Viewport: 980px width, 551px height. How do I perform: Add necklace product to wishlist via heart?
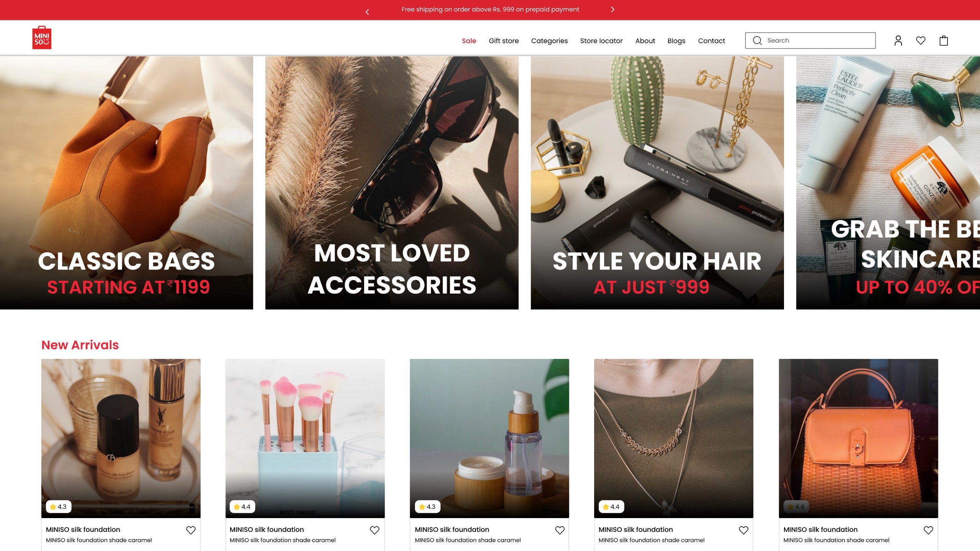[x=743, y=530]
